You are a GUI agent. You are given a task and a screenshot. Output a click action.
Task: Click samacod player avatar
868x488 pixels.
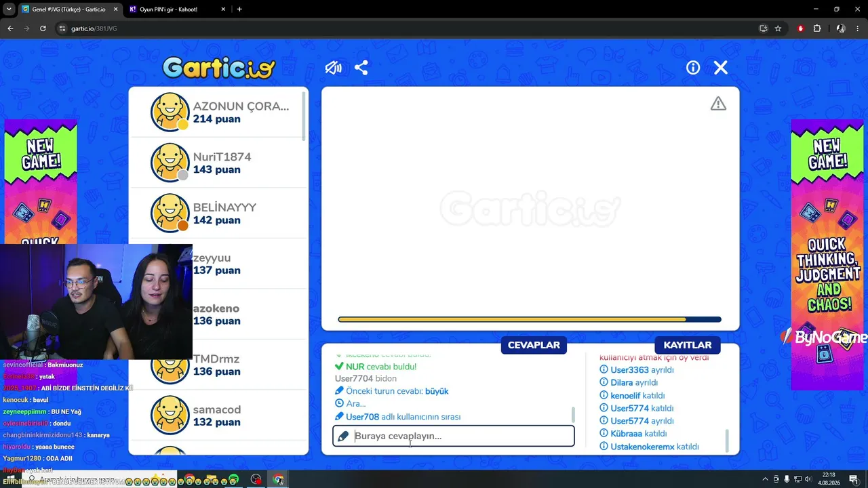click(170, 415)
